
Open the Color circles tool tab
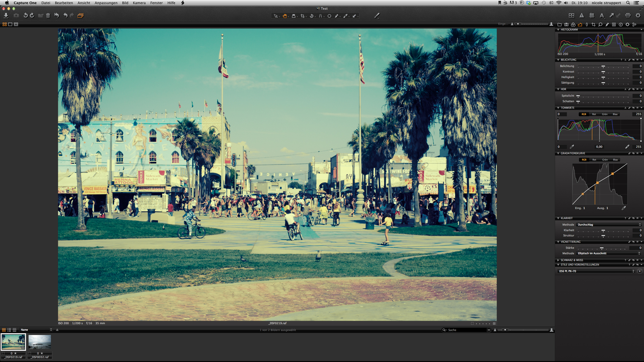click(573, 25)
